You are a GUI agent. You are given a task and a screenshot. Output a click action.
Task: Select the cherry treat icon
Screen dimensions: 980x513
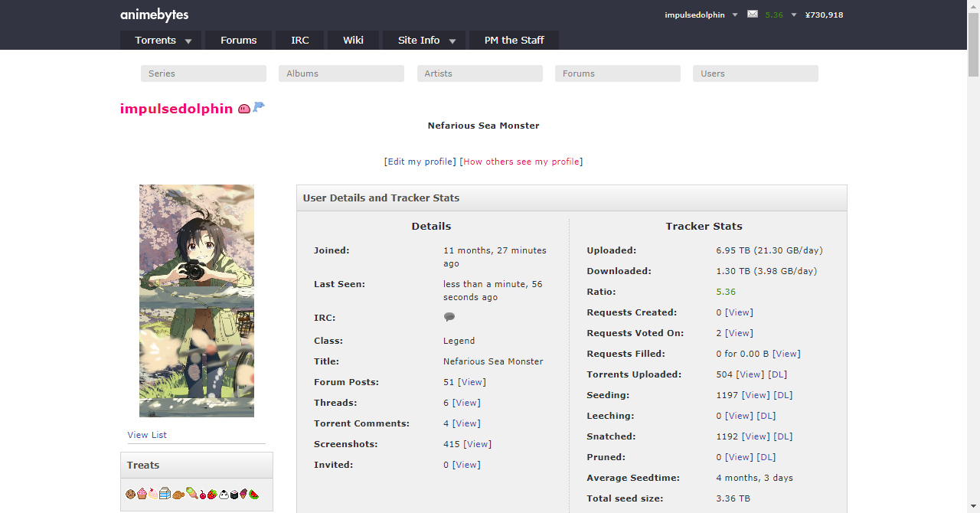(x=203, y=495)
